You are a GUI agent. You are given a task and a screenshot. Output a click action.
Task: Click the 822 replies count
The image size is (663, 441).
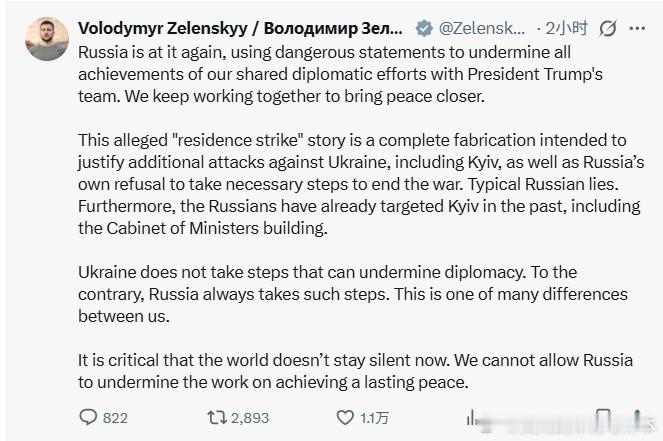pos(115,418)
